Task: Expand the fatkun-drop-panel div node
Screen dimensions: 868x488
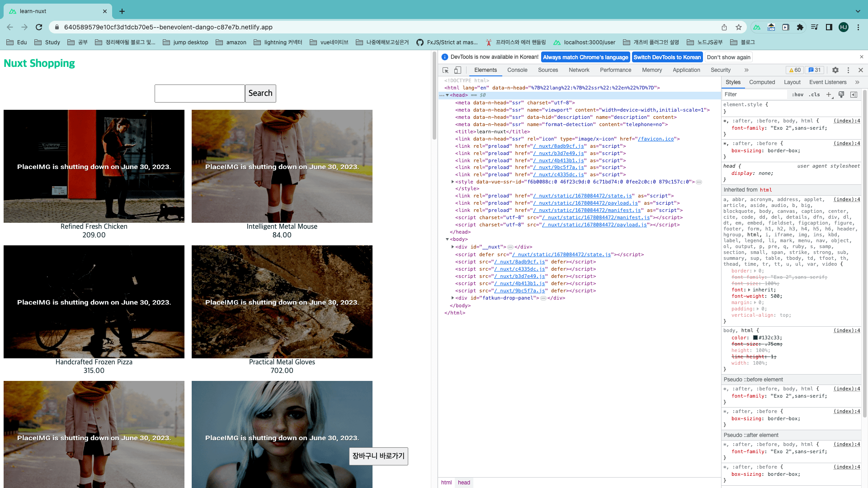Action: click(x=453, y=298)
